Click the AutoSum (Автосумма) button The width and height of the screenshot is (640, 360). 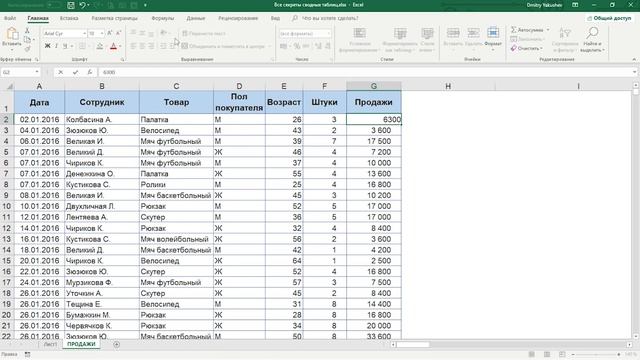[527, 30]
